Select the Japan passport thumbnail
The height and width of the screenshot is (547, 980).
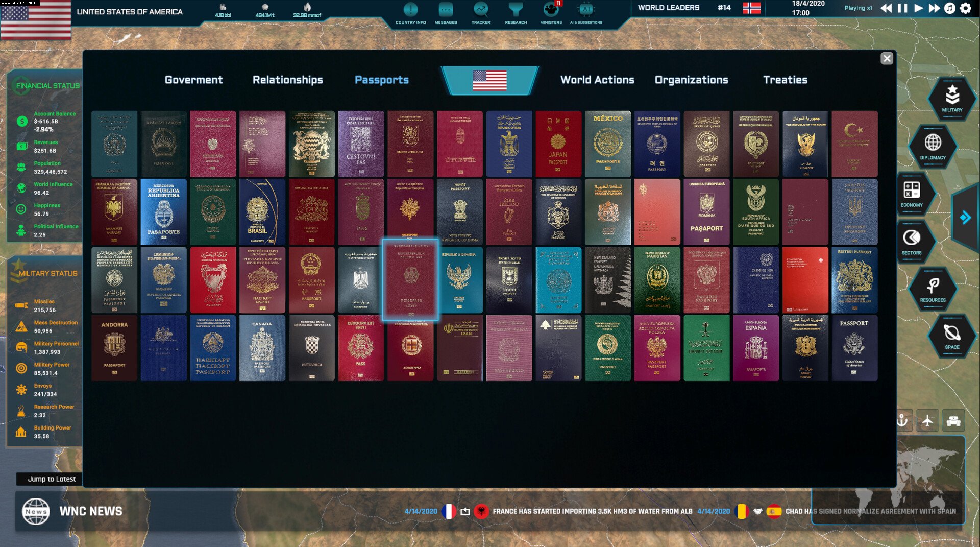(x=558, y=144)
